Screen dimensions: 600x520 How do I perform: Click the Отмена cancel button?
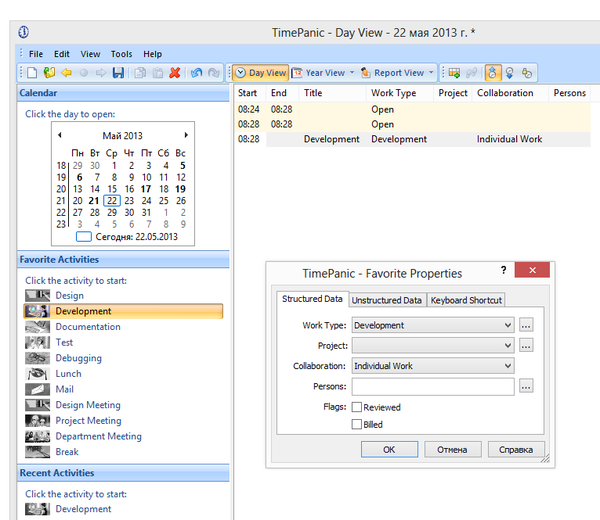pos(452,450)
